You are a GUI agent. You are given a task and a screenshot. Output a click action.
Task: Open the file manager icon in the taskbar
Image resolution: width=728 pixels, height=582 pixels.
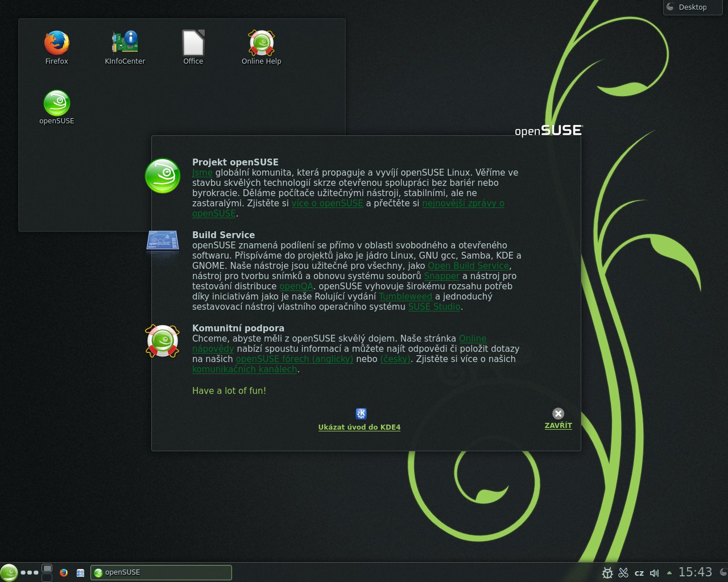(81, 572)
